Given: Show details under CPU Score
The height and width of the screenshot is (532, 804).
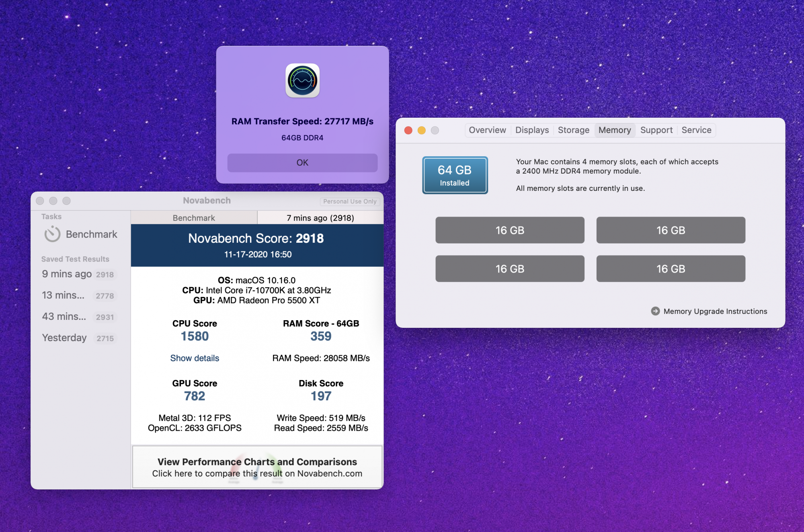Looking at the screenshot, I should [195, 358].
